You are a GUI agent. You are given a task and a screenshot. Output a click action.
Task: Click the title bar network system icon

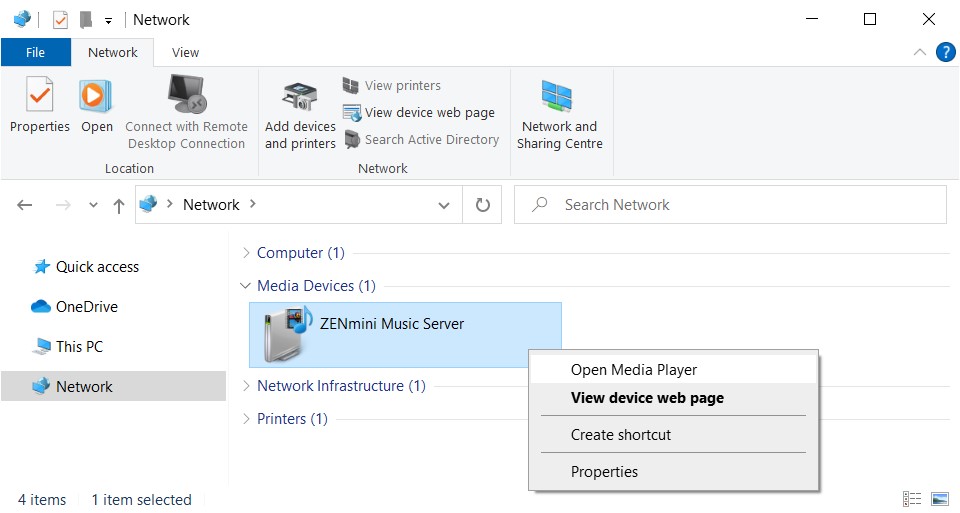click(x=22, y=20)
